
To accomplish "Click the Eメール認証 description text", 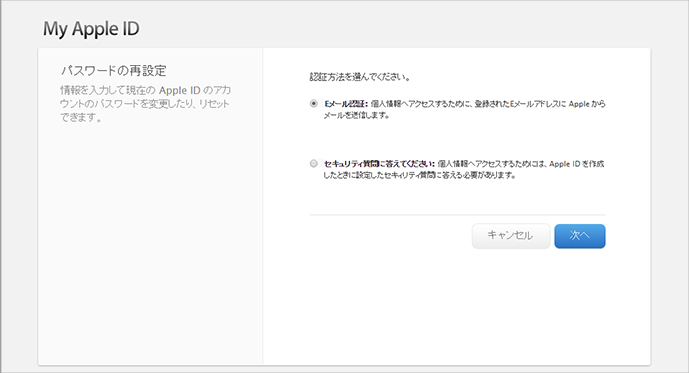I will [464, 109].
